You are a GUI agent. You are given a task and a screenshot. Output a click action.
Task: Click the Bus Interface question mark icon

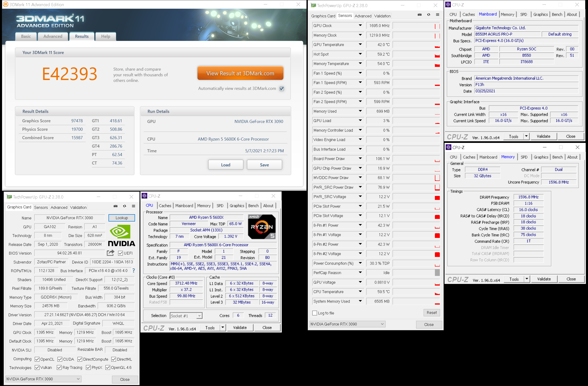point(134,271)
